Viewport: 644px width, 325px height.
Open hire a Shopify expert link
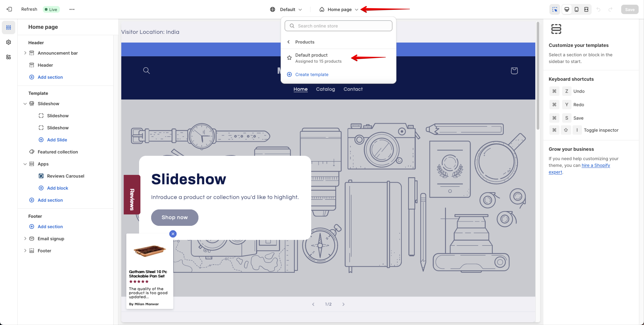tap(596, 165)
